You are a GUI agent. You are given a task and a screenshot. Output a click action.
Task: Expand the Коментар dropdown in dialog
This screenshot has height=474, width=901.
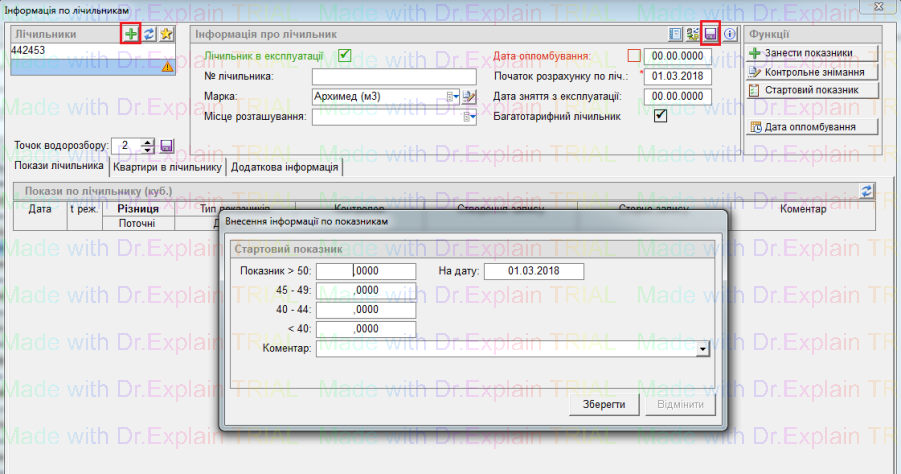click(x=703, y=348)
